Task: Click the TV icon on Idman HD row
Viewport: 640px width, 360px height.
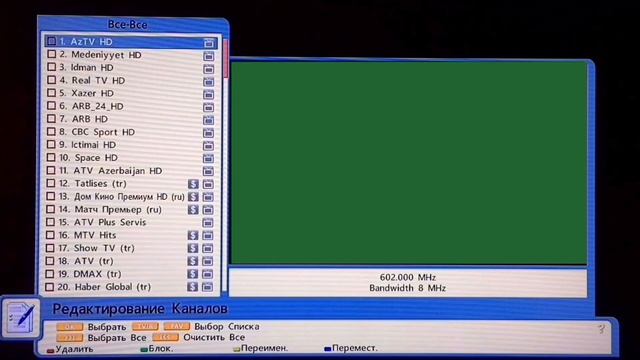Action: (x=209, y=69)
